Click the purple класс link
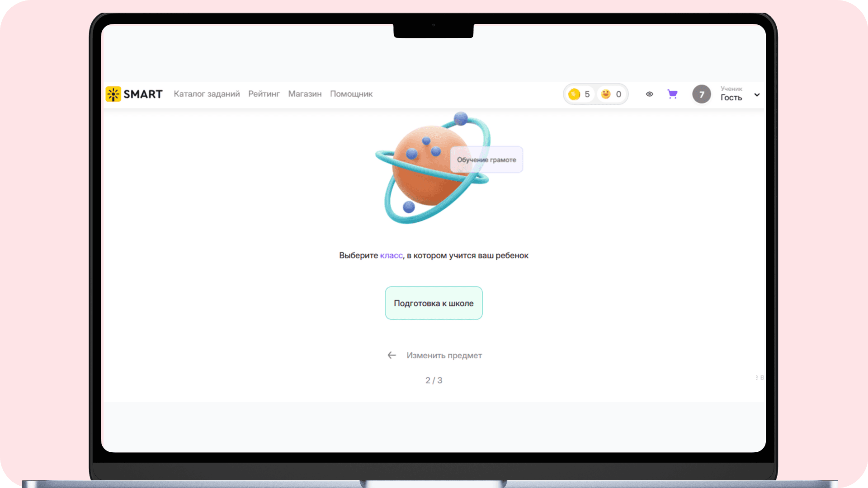Viewport: 868px width, 488px height. (x=391, y=255)
